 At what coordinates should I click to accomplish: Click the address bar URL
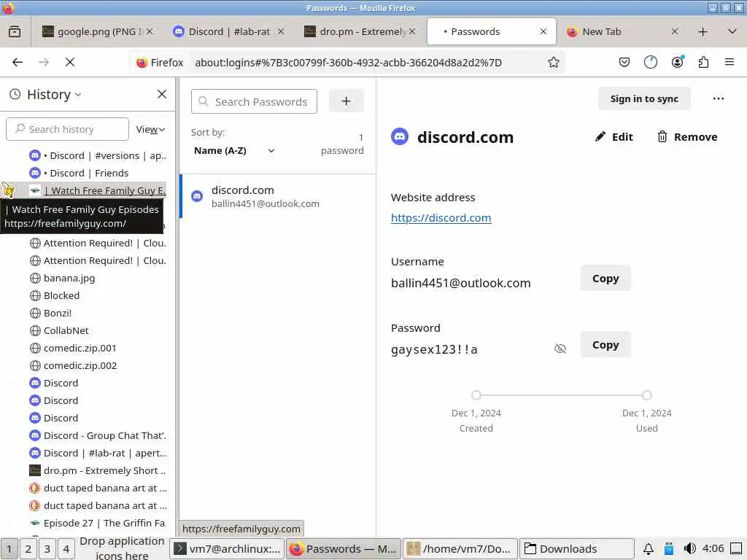pos(348,63)
